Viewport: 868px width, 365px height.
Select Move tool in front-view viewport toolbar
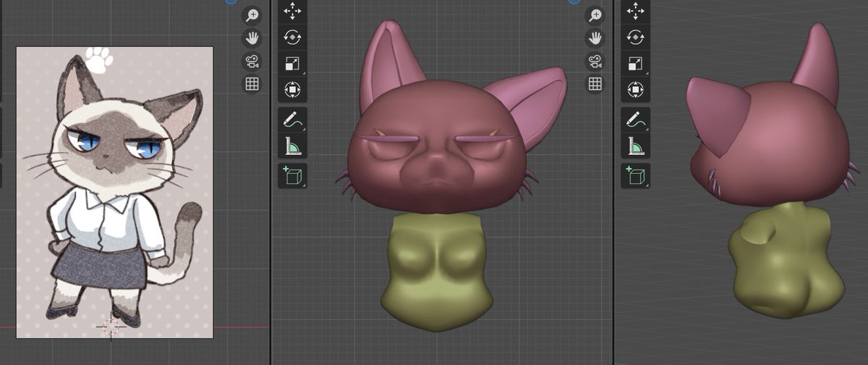point(292,10)
